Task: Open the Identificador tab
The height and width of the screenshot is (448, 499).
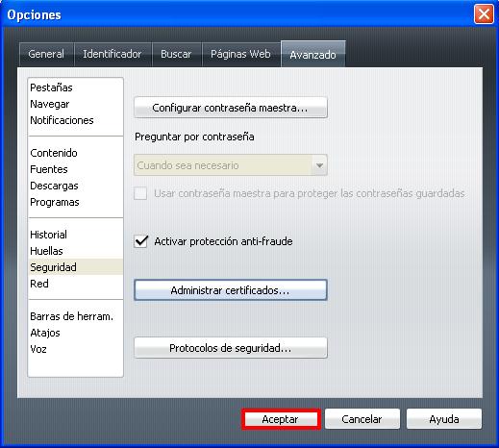Action: 112,54
